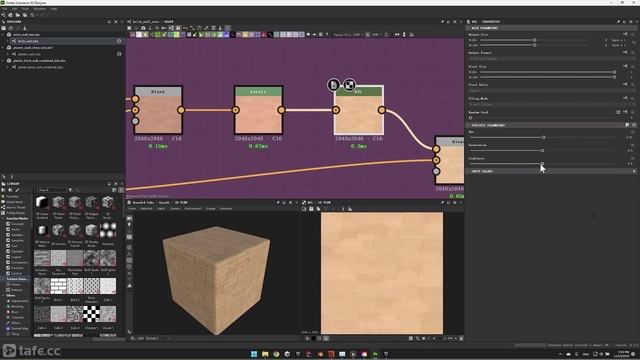Toggle Tiling Mode inheritance button
640x360 pixels.
point(625,98)
